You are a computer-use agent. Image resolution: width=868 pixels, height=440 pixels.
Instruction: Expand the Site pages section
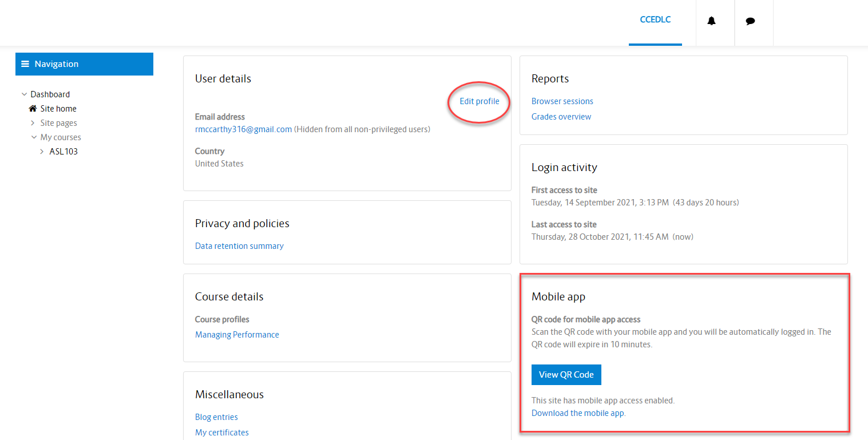[x=32, y=122]
